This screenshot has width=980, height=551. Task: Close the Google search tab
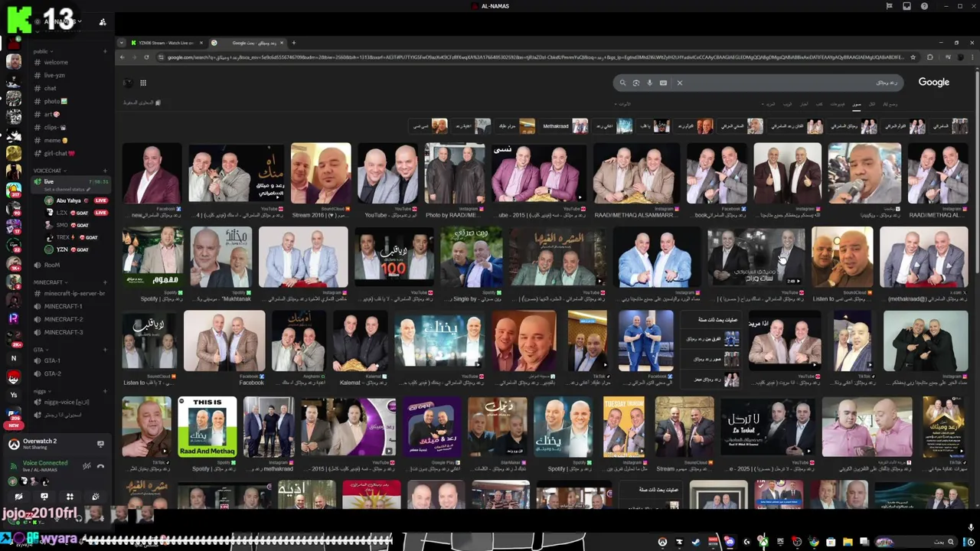coord(282,43)
